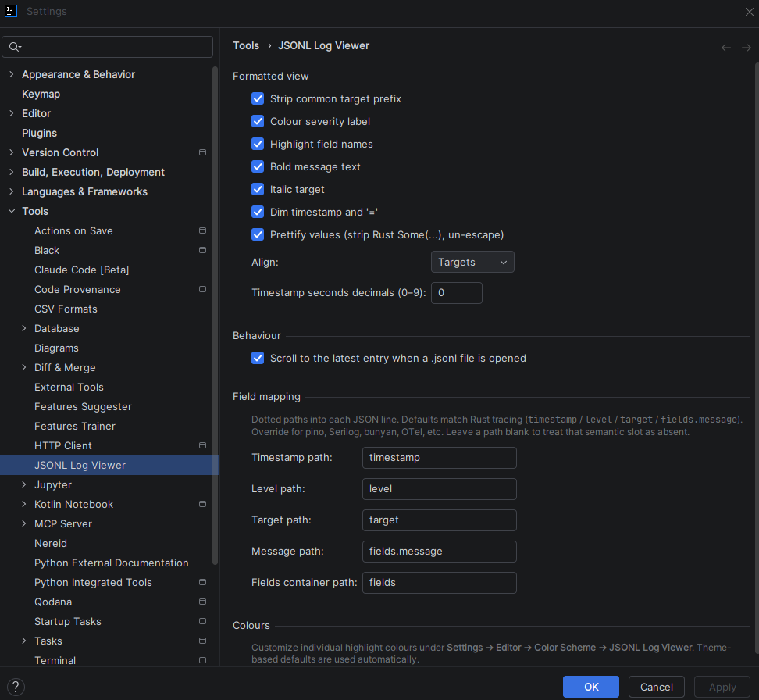Viewport: 759px width, 700px height.
Task: Toggle Scroll to the latest entry checkbox
Action: click(x=258, y=359)
